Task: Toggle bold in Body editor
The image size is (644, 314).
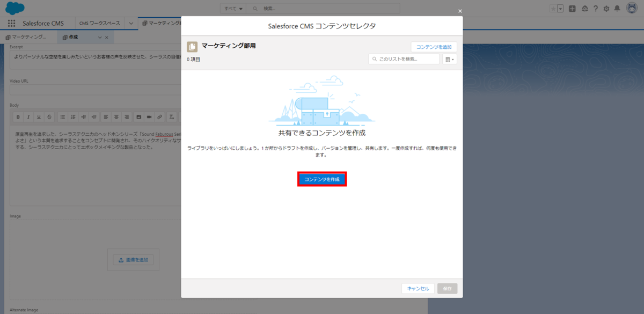Action: [x=18, y=116]
